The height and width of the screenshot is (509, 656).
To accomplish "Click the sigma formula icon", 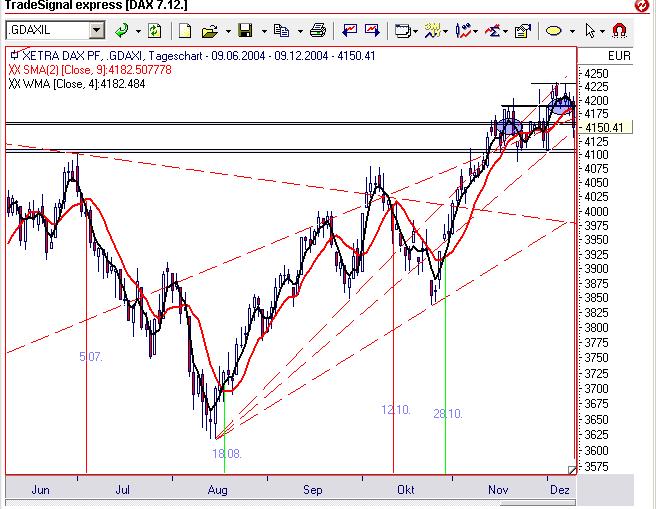I will coord(493,31).
